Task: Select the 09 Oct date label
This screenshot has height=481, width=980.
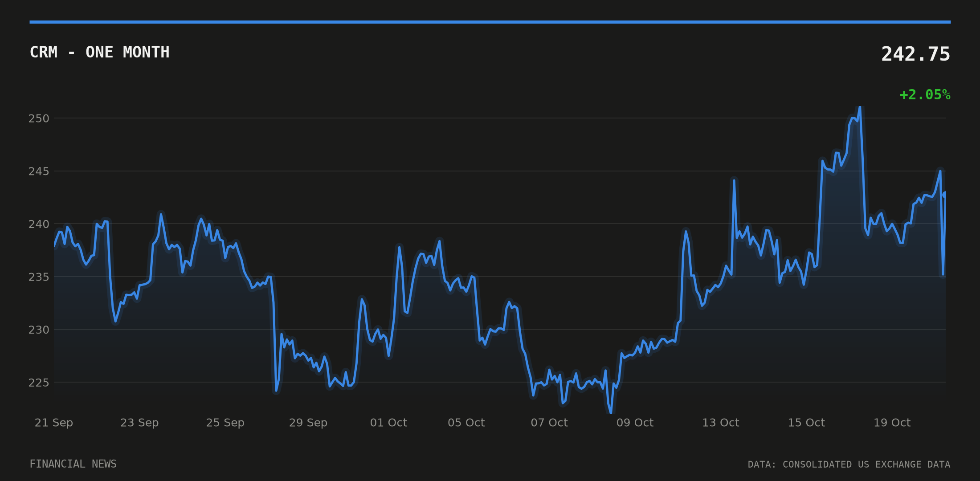Action: pos(635,423)
